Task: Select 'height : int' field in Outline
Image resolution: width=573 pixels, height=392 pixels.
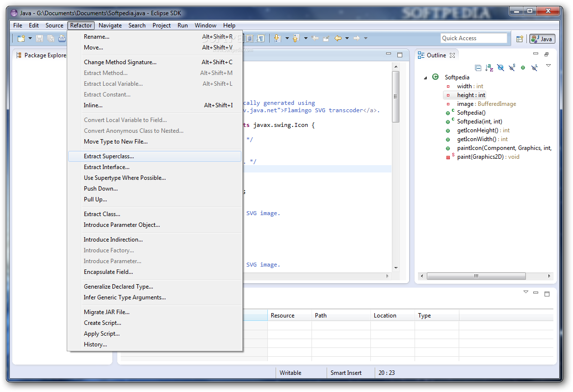Action: point(471,95)
